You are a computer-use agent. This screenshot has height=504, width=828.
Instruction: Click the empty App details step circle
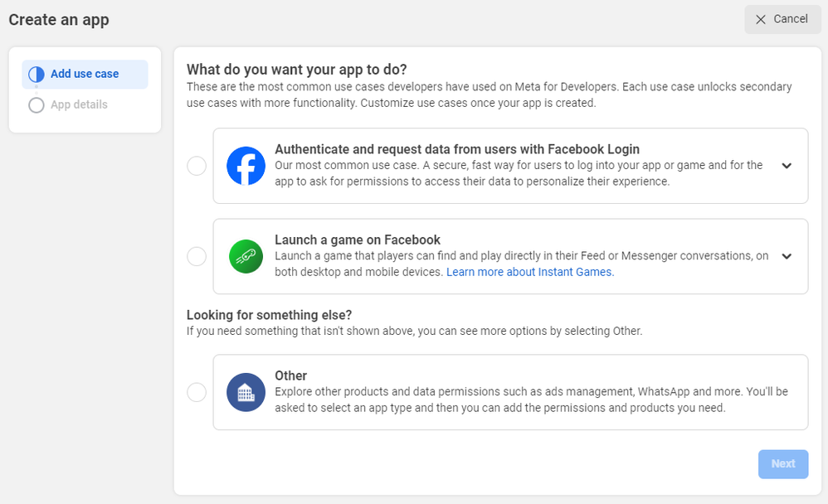(x=37, y=105)
